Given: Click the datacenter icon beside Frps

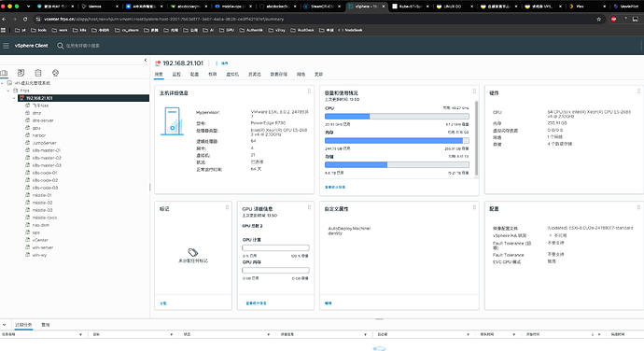Looking at the screenshot, I should point(15,91).
